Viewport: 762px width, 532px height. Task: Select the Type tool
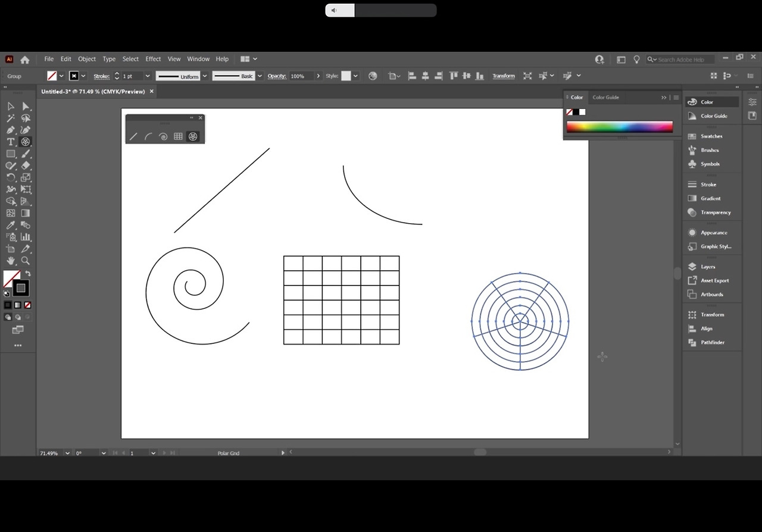point(11,142)
